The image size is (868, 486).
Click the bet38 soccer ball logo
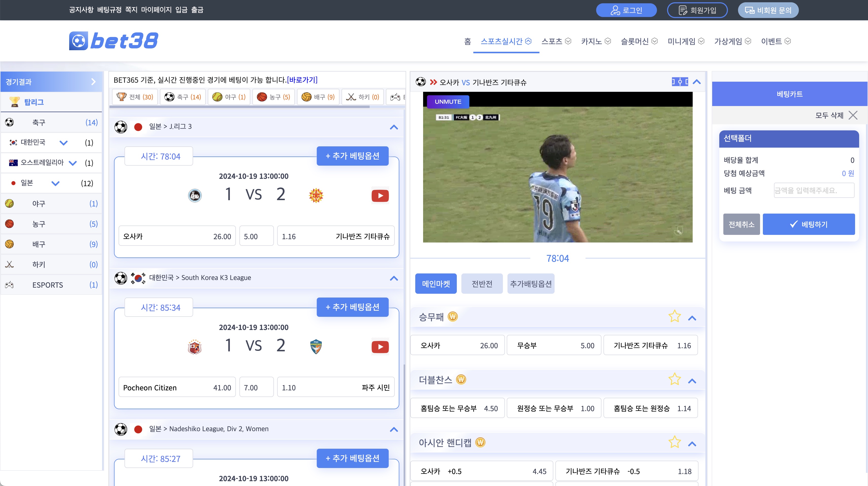coord(79,41)
